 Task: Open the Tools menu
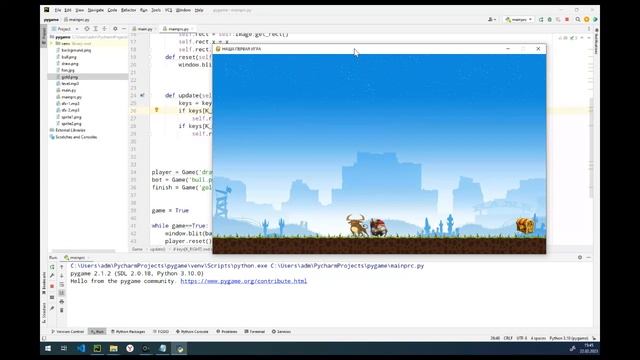coord(156,10)
